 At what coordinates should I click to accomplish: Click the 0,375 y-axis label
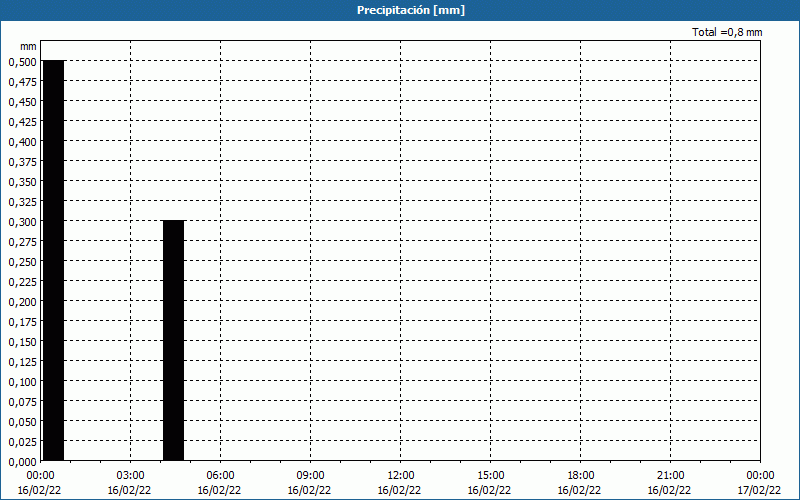(22, 162)
